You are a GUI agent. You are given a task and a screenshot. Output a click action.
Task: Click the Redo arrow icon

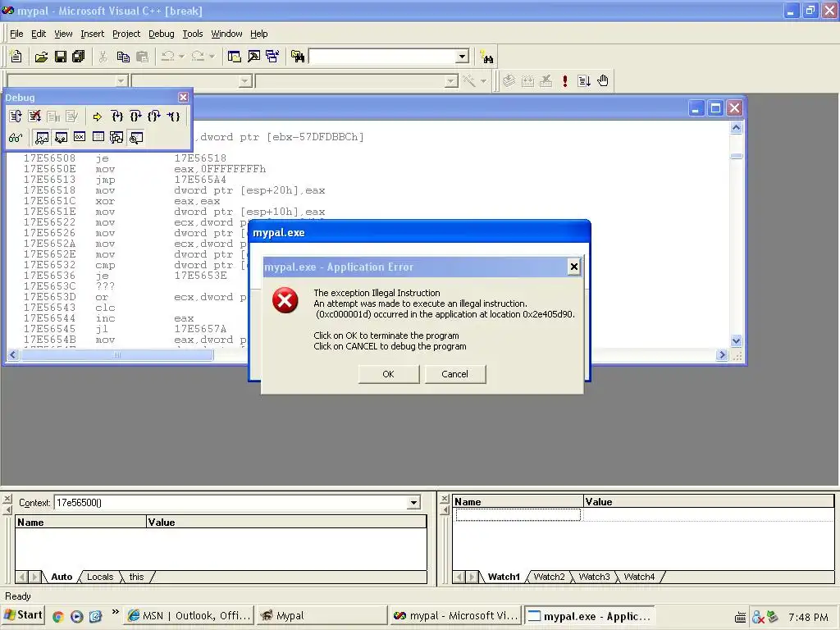click(x=198, y=57)
